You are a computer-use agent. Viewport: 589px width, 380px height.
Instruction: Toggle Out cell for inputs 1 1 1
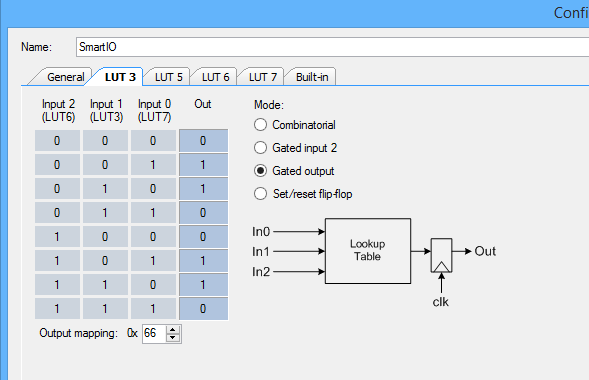tap(203, 309)
